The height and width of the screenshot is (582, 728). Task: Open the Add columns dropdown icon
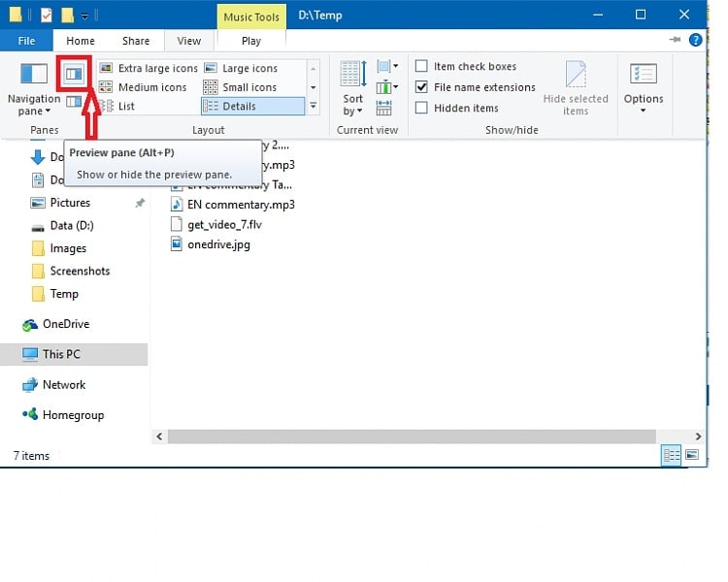(x=387, y=86)
